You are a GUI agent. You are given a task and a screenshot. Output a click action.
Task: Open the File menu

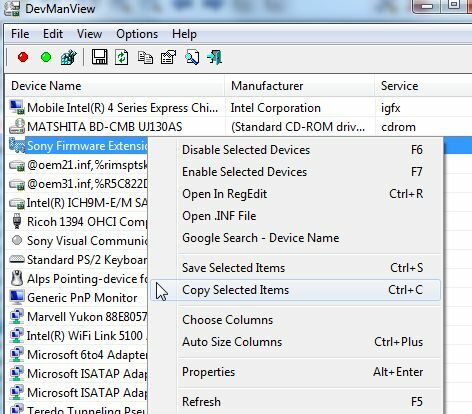click(x=20, y=34)
